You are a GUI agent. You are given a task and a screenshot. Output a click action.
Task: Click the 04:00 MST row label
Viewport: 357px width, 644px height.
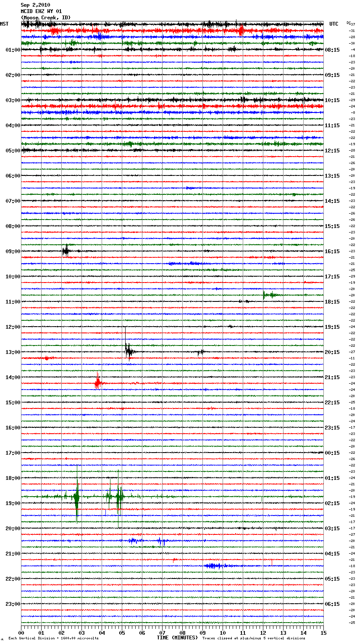coord(13,126)
